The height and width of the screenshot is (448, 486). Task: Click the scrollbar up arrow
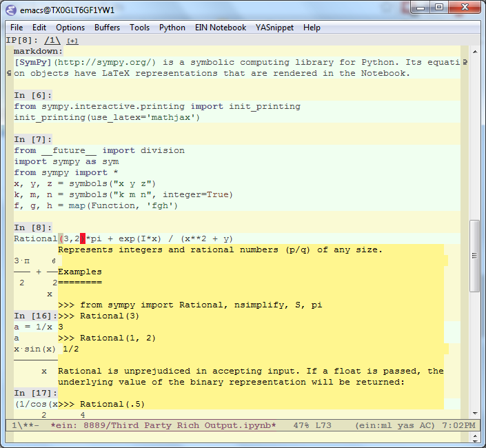475,52
